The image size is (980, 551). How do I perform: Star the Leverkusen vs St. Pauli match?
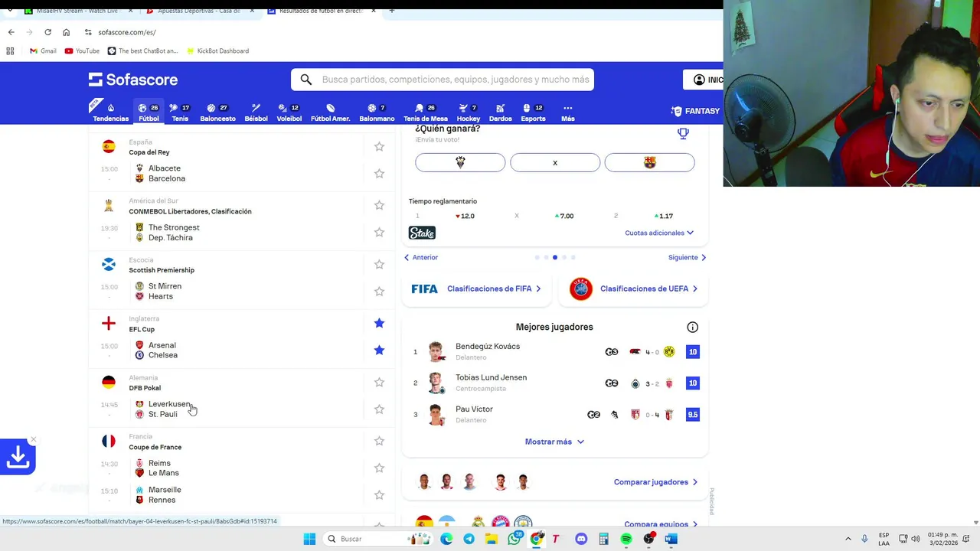(379, 409)
